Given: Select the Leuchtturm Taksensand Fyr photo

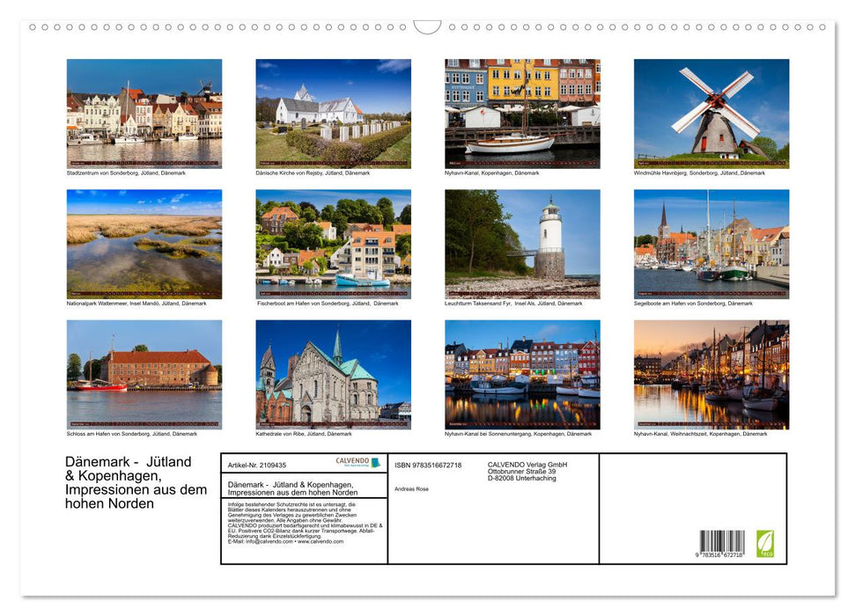Looking at the screenshot, I should coord(521,242).
